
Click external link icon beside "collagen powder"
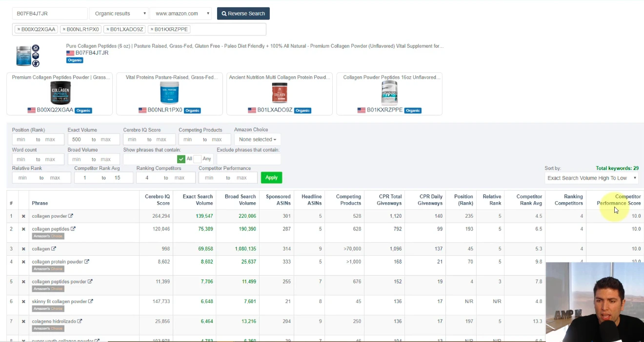click(71, 216)
